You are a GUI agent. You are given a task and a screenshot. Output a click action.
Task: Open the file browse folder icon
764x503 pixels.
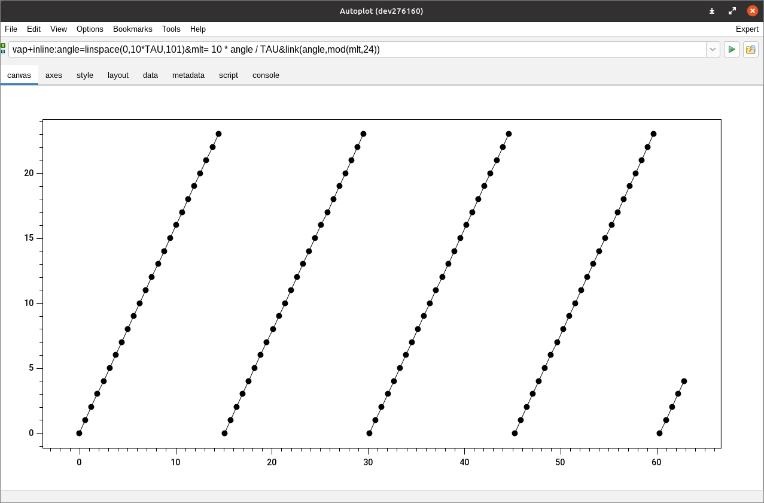[750, 49]
